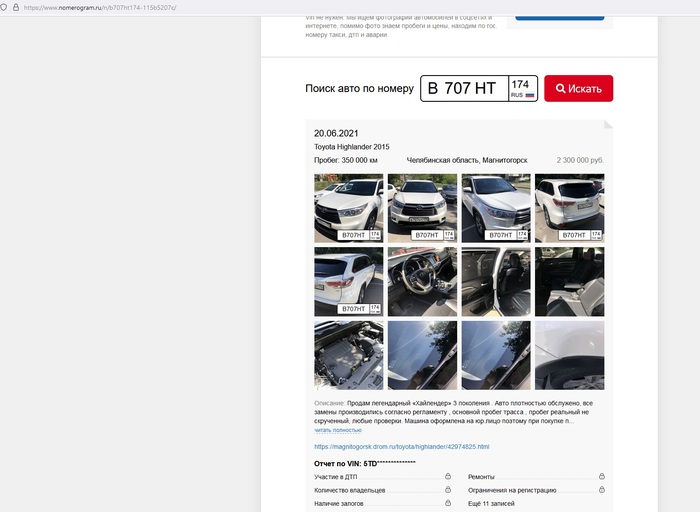Click the lock icon next to Ограничения на регистрацию
Image resolution: width=700 pixels, height=512 pixels.
602,490
